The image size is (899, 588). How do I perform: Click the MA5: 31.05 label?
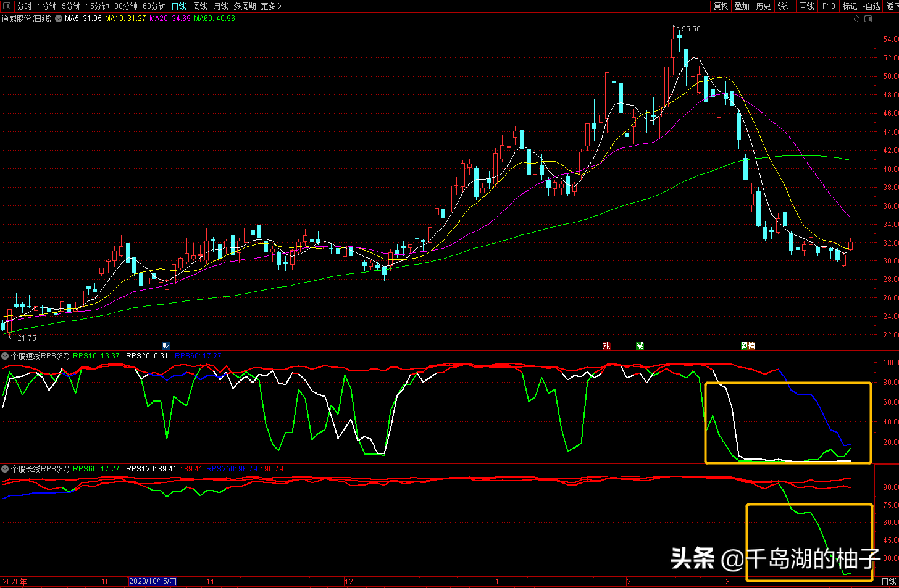point(83,19)
